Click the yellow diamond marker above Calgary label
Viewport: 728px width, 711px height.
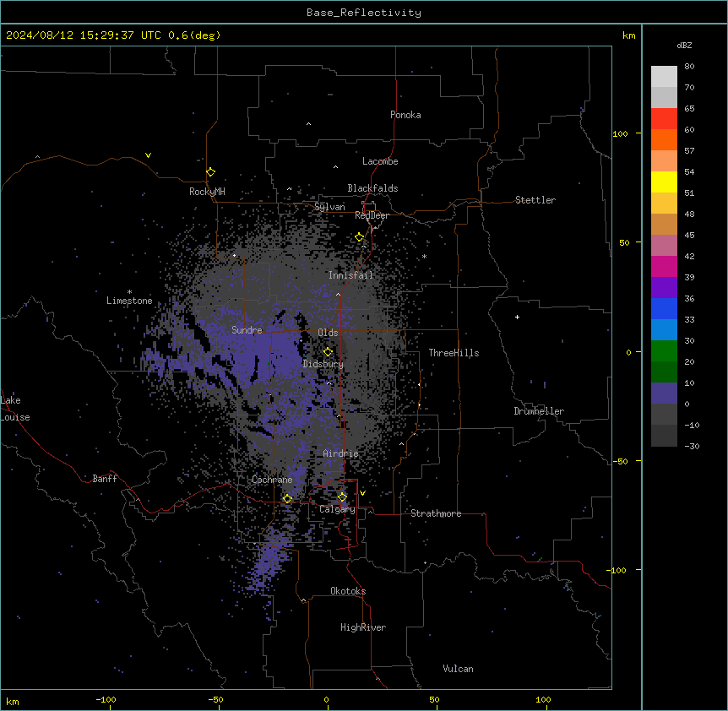[x=343, y=497]
